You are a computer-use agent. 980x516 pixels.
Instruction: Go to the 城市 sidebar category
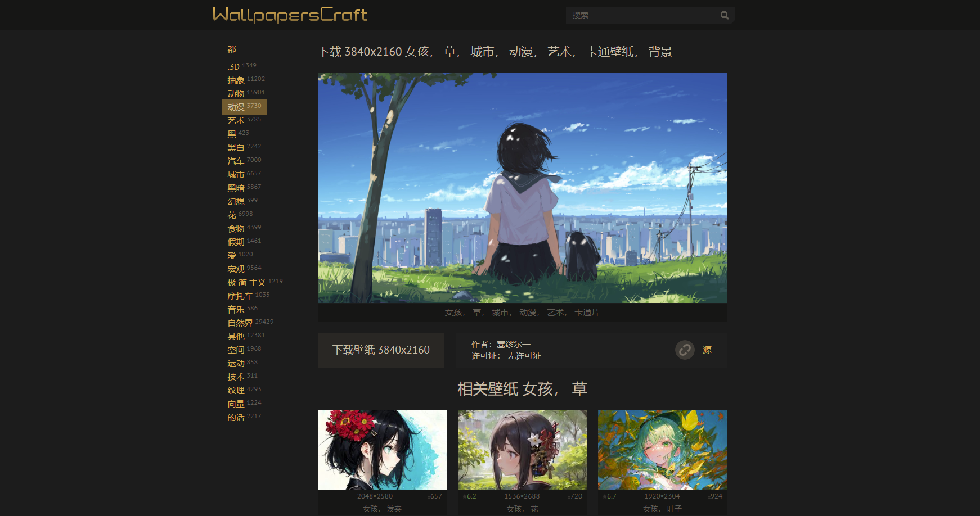tap(236, 174)
